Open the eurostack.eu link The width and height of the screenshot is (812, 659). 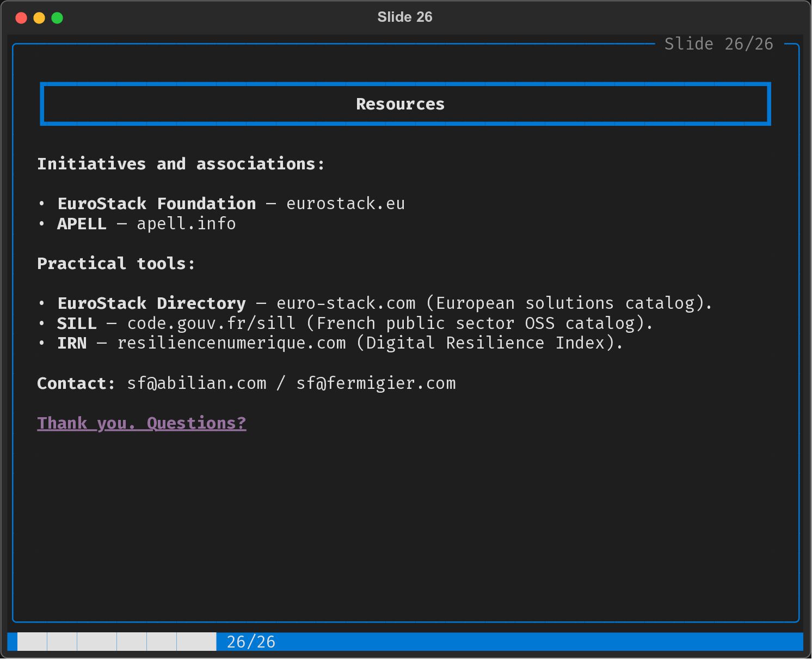[345, 204]
